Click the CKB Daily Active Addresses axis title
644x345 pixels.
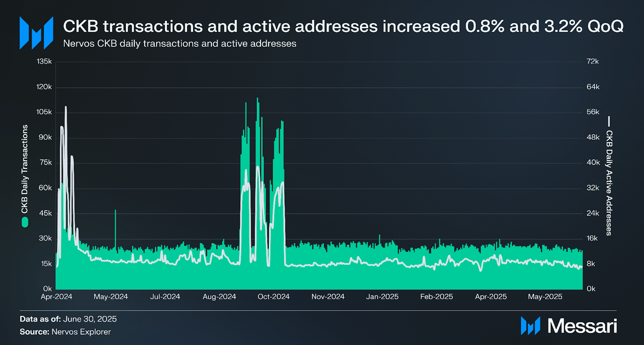[609, 183]
